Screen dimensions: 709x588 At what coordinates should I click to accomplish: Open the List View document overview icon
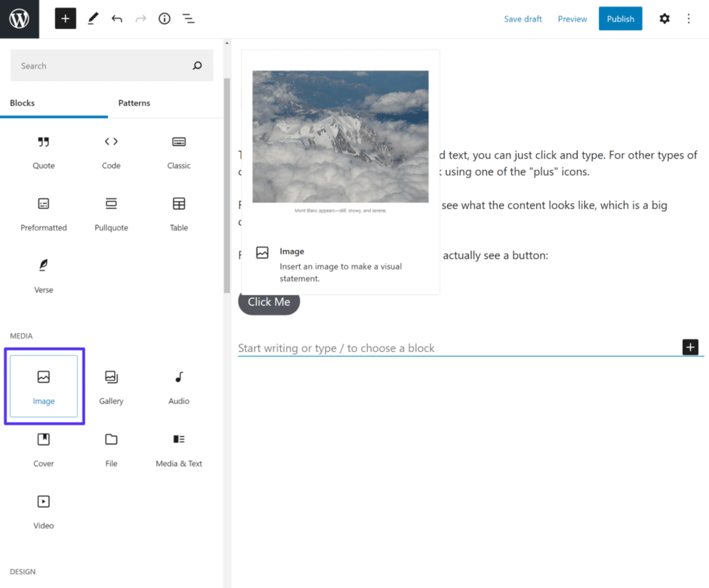pyautogui.click(x=188, y=19)
